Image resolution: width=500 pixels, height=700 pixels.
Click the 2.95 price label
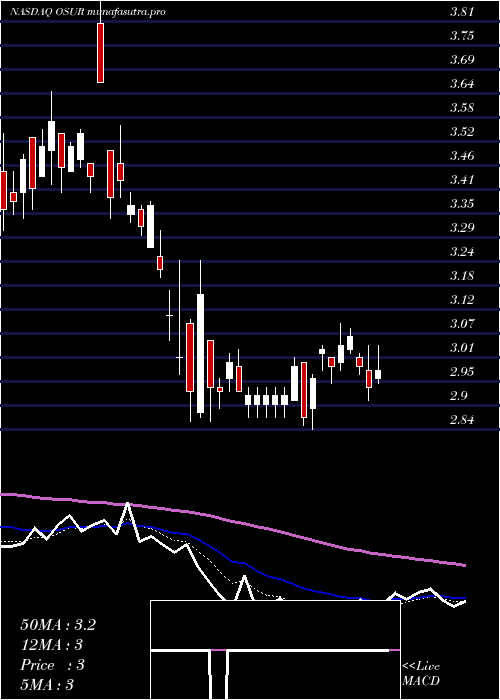[462, 372]
